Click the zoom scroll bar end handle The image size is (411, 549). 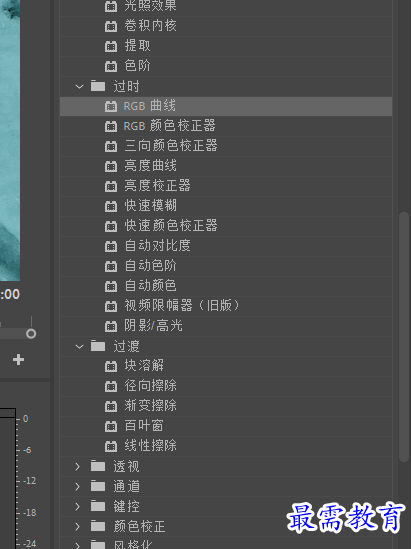31,334
